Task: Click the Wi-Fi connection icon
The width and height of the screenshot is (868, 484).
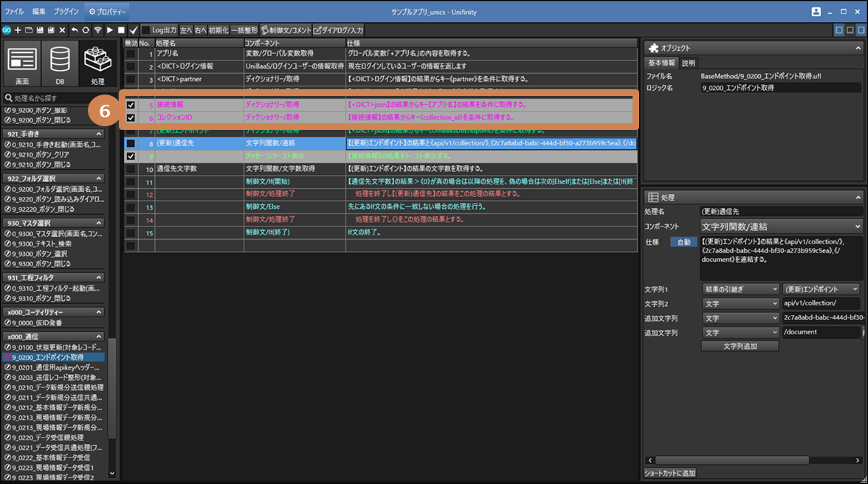Action: coord(97,30)
